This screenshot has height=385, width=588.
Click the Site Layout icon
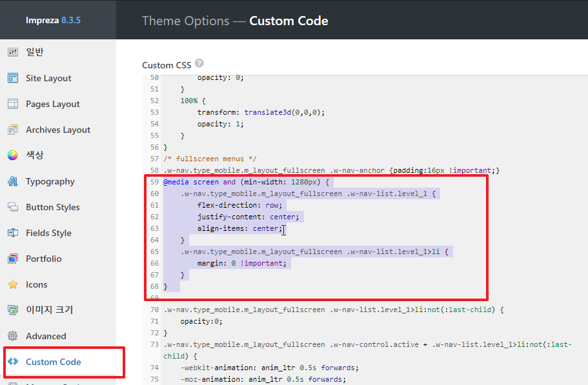click(13, 78)
